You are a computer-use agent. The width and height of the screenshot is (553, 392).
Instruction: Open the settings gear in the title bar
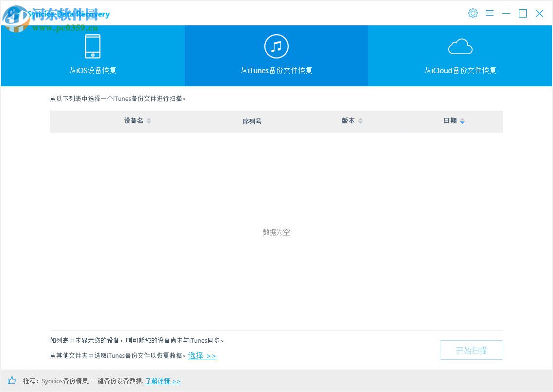473,13
